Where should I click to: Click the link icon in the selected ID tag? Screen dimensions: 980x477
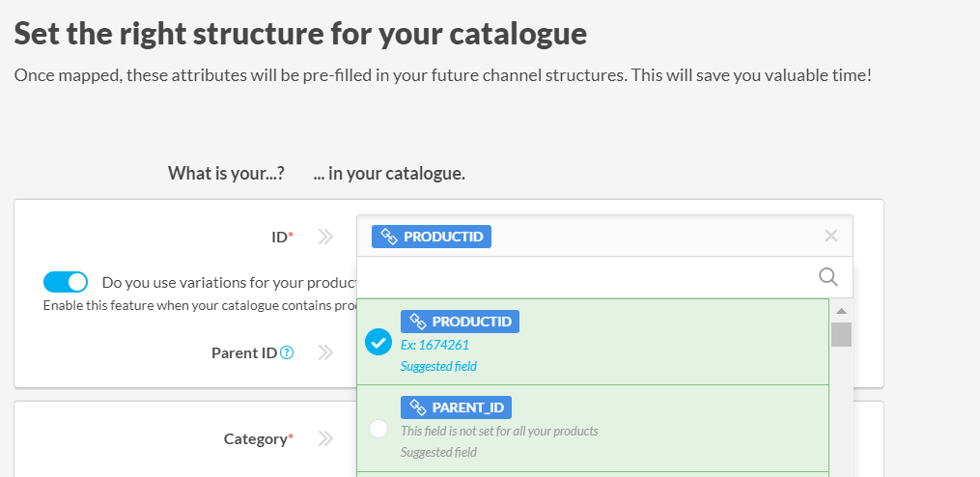389,237
